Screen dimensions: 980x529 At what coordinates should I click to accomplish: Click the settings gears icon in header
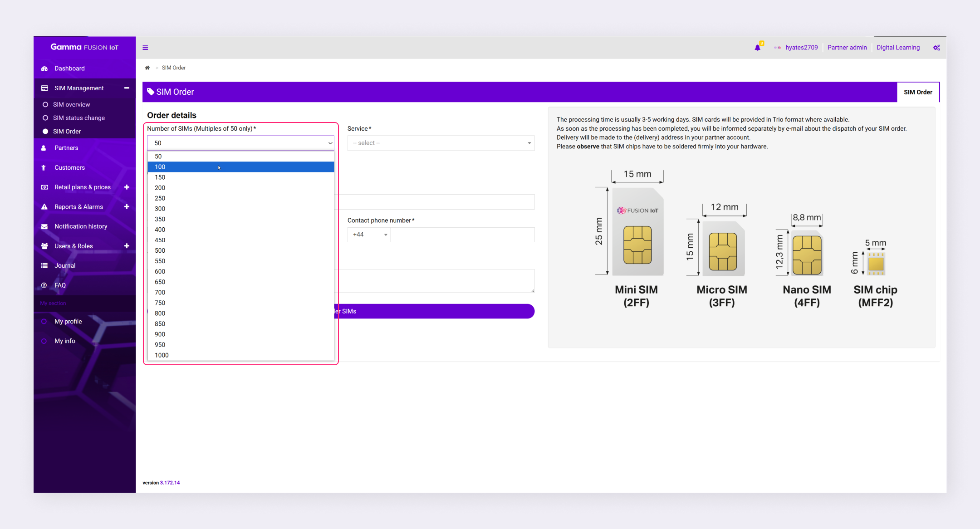[x=936, y=48]
